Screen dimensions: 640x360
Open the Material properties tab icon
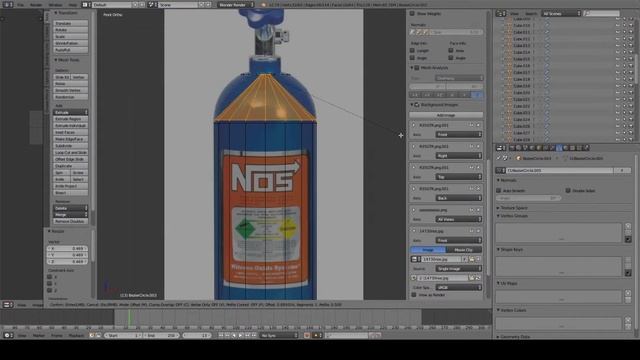566,148
